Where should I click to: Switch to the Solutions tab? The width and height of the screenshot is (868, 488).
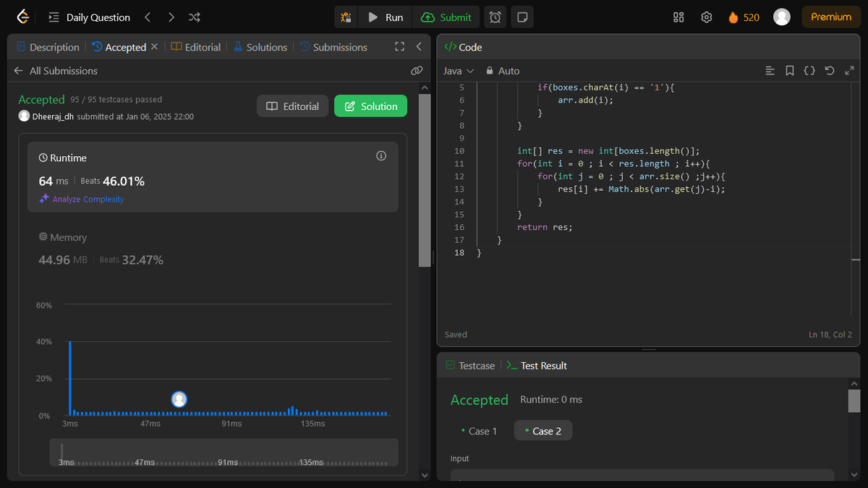260,47
